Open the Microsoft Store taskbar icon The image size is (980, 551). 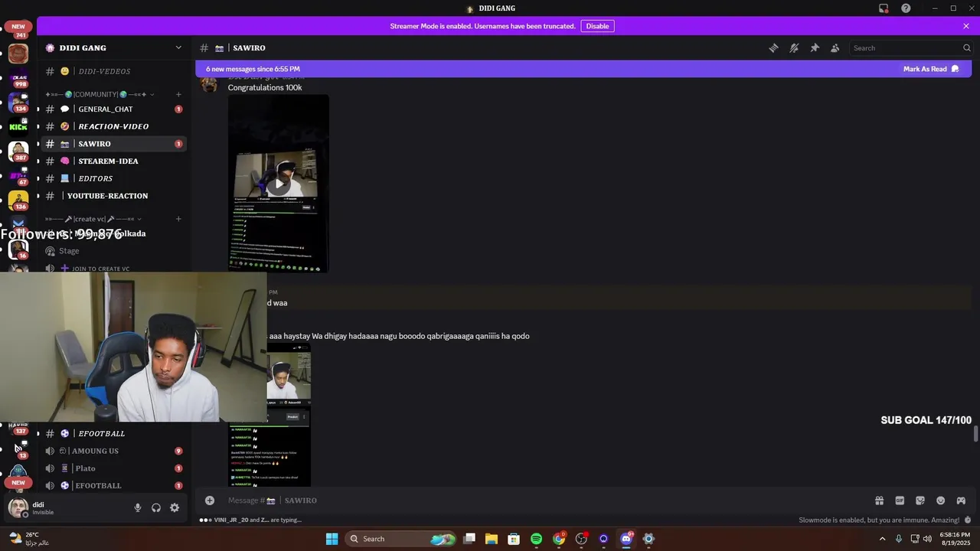tap(514, 539)
